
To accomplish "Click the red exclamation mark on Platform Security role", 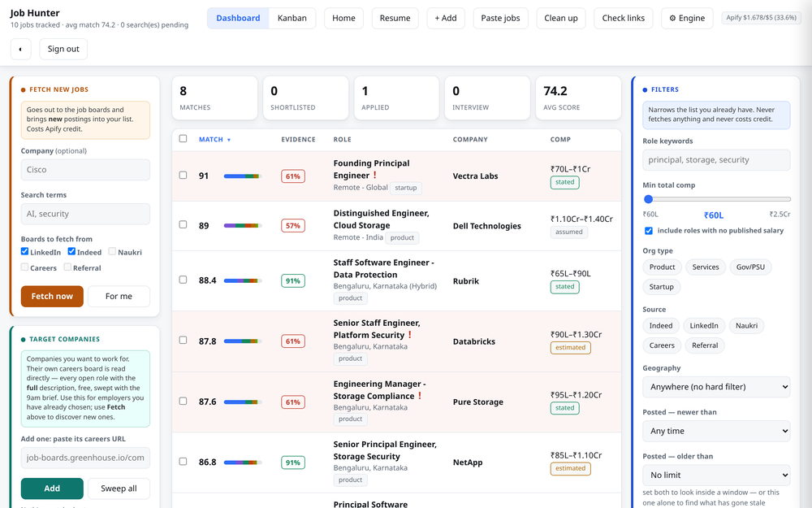I will pyautogui.click(x=409, y=335).
